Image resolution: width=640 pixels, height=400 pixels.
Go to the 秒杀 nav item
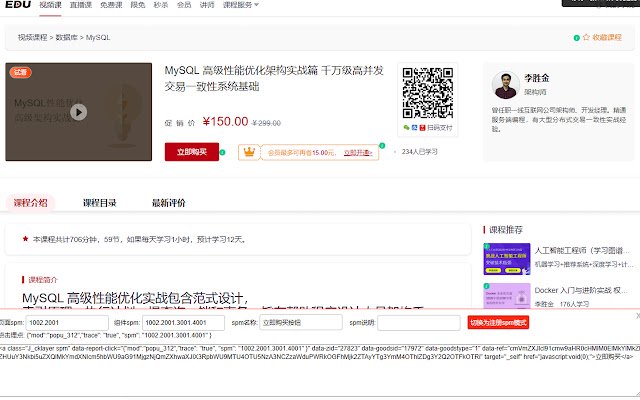pos(161,5)
